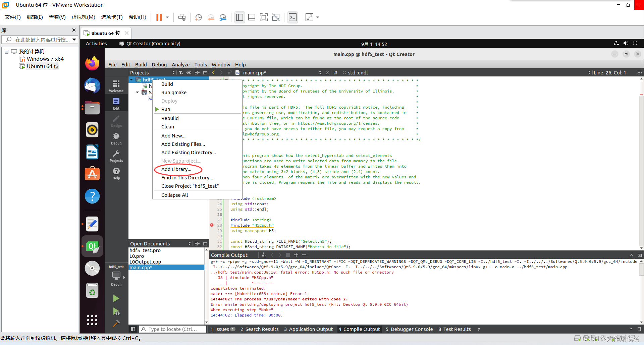Open the Search Results tab
This screenshot has height=345, width=644.
[x=259, y=329]
